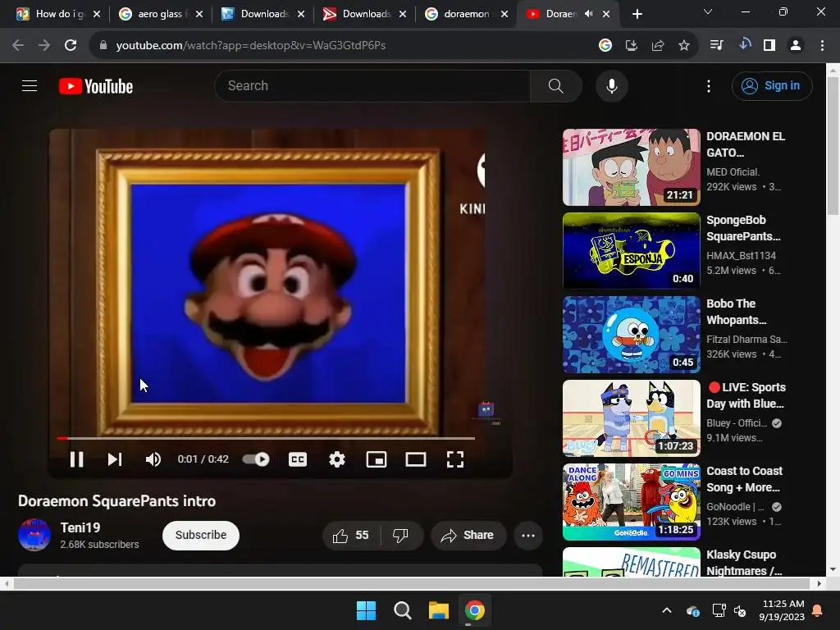Open the SpongeBob SquarePants video thumbnail
This screenshot has height=630, width=840.
pyautogui.click(x=631, y=251)
